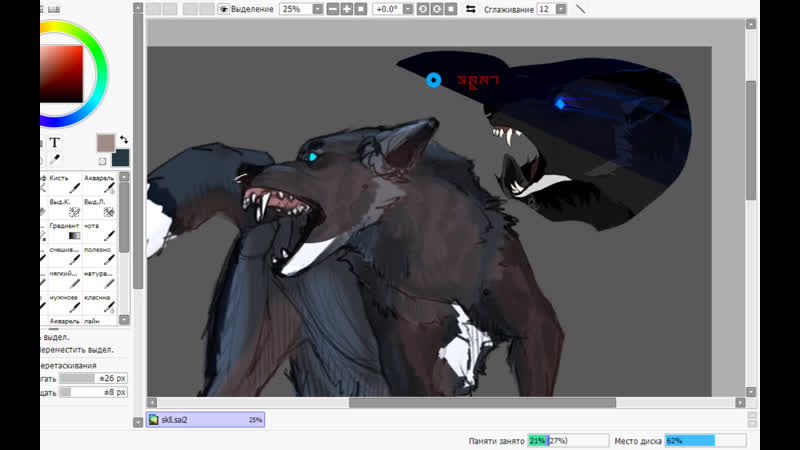Select the 'ереместить выдел.' move selection option

(x=77, y=350)
